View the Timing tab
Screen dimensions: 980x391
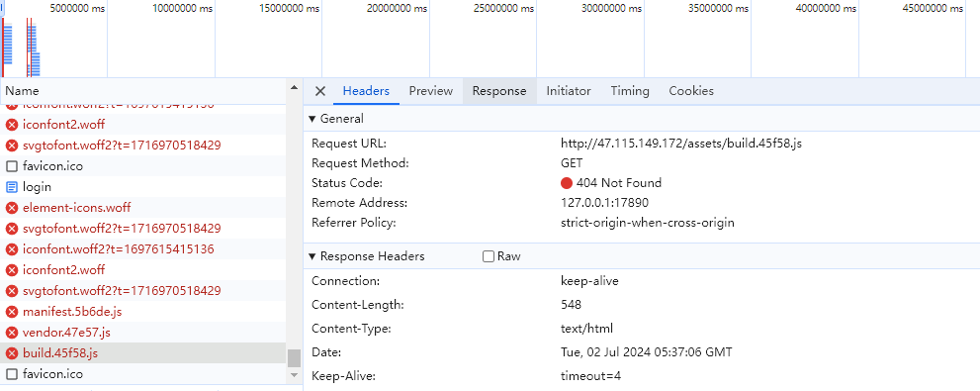[630, 91]
